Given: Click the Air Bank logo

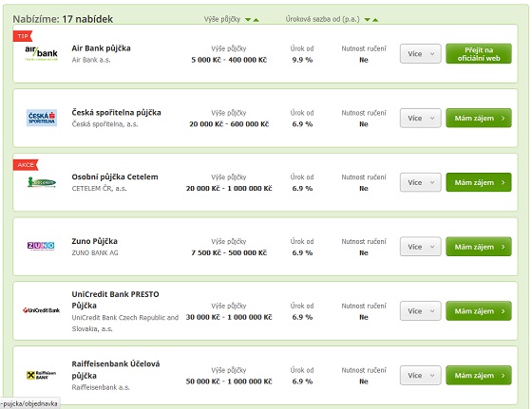Looking at the screenshot, I should pyautogui.click(x=42, y=53).
